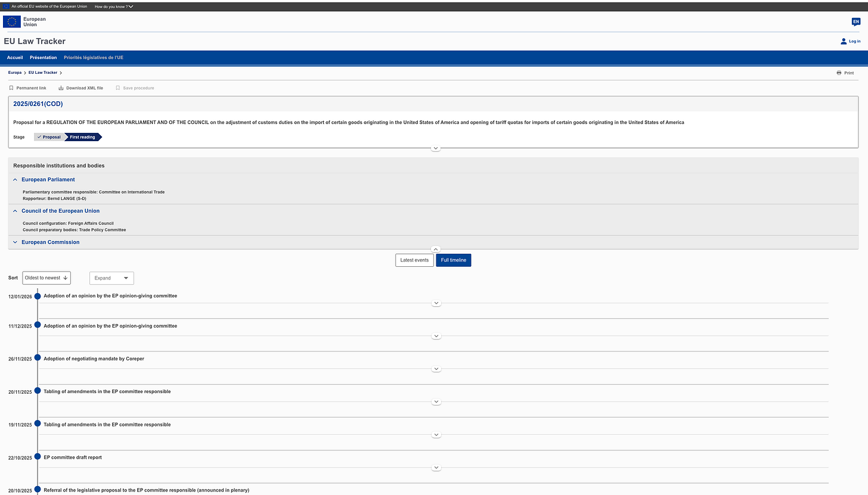Click 'Referral of the legislative proposal' event title
This screenshot has height=495, width=868.
coord(147,490)
